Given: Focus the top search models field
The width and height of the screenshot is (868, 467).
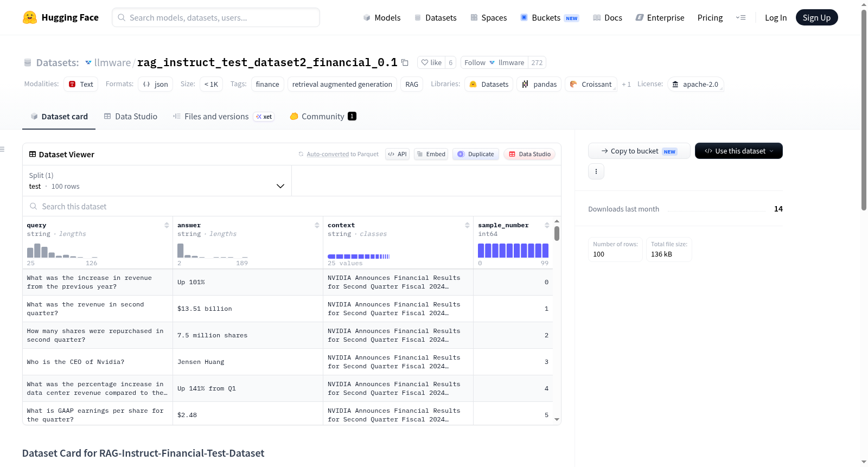Looking at the screenshot, I should 216,17.
